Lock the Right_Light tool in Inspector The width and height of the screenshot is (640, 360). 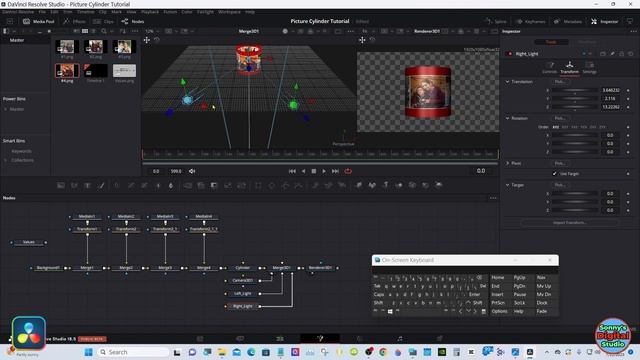(622, 54)
